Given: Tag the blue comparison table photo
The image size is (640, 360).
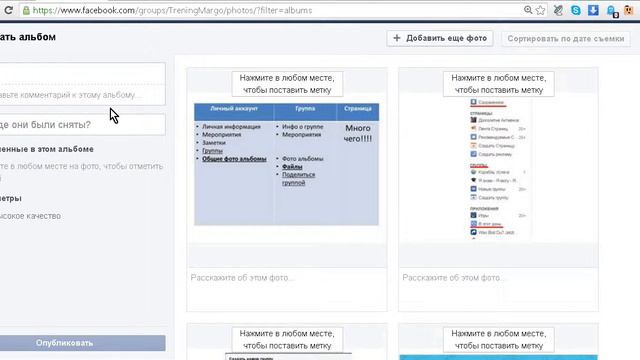Looking at the screenshot, I should click(x=286, y=164).
